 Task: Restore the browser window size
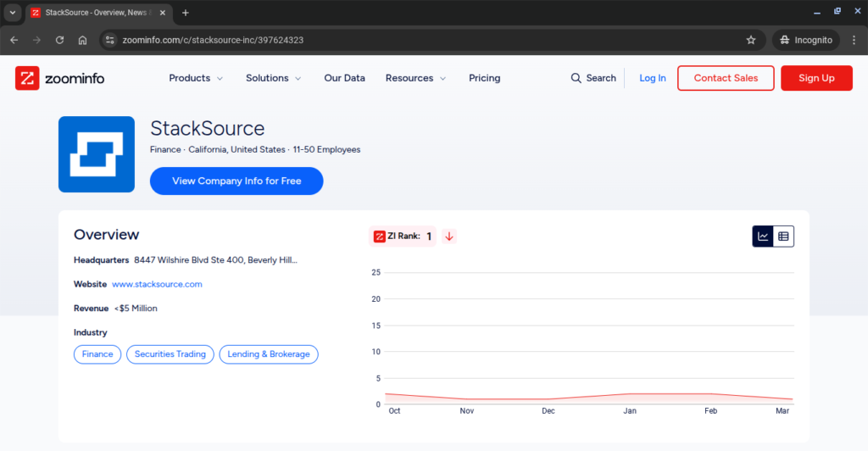(837, 12)
